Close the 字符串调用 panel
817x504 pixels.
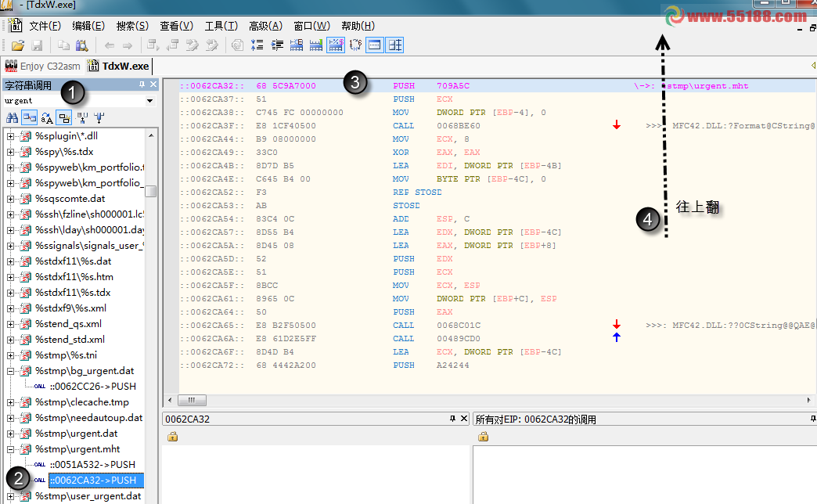coord(153,85)
